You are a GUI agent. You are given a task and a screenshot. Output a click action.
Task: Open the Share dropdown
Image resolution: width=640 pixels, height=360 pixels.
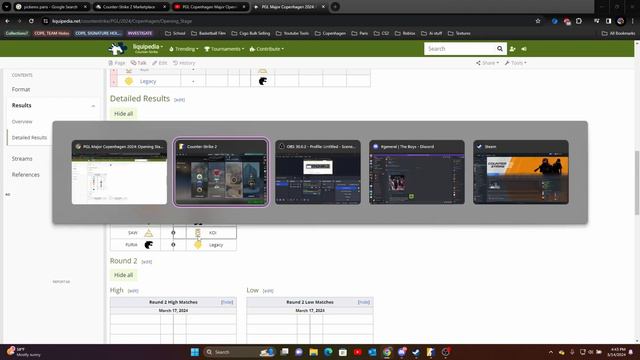487,63
